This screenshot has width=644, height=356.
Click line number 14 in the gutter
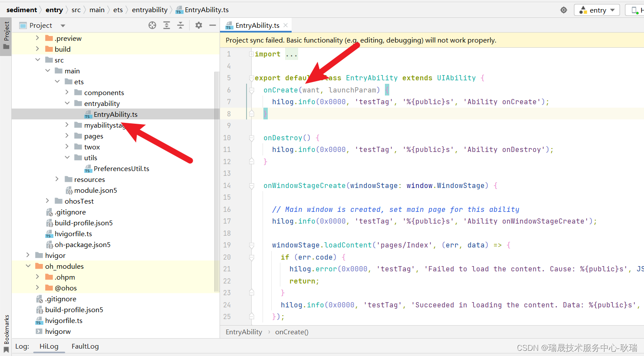(x=227, y=185)
